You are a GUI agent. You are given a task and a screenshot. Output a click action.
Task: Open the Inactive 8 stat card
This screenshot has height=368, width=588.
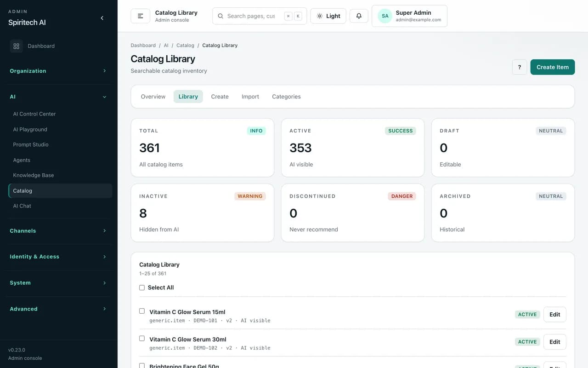(203, 213)
